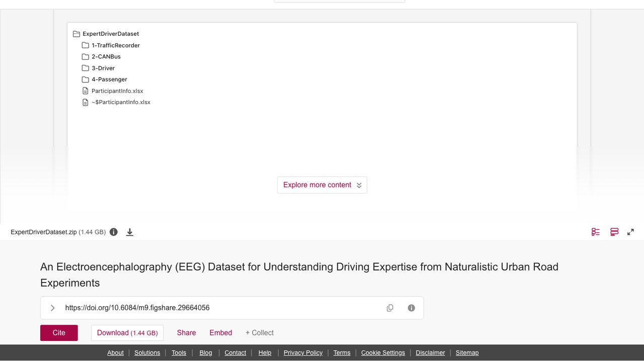Viewport: 644px width, 362px height.
Task: Click the 2-CANBus folder icon
Action: 86,57
